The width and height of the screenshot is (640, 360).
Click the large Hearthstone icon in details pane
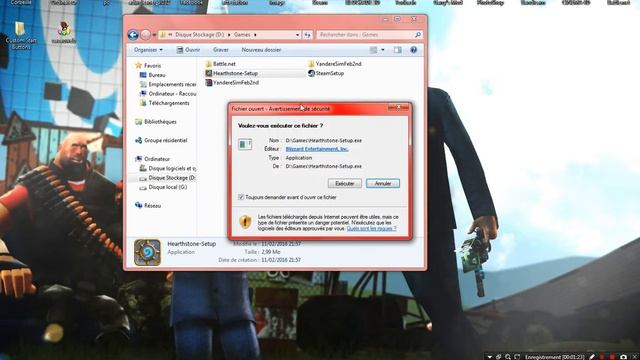[147, 252]
